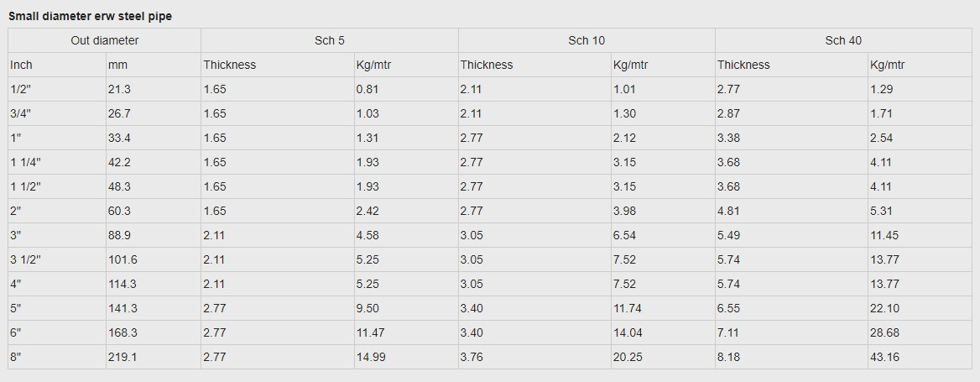This screenshot has width=980, height=382.
Task: Click the Inch subheader cell
Action: point(57,65)
